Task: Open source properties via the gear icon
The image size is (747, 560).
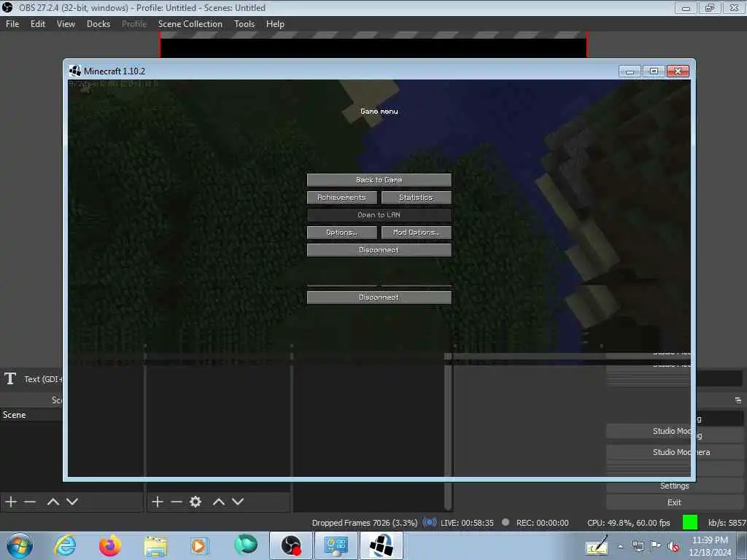Action: 196,502
